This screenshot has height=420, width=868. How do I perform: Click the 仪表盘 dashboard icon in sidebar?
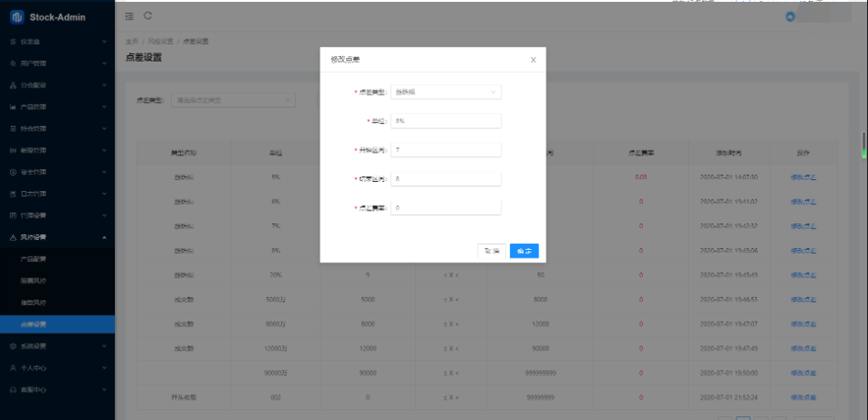[13, 41]
